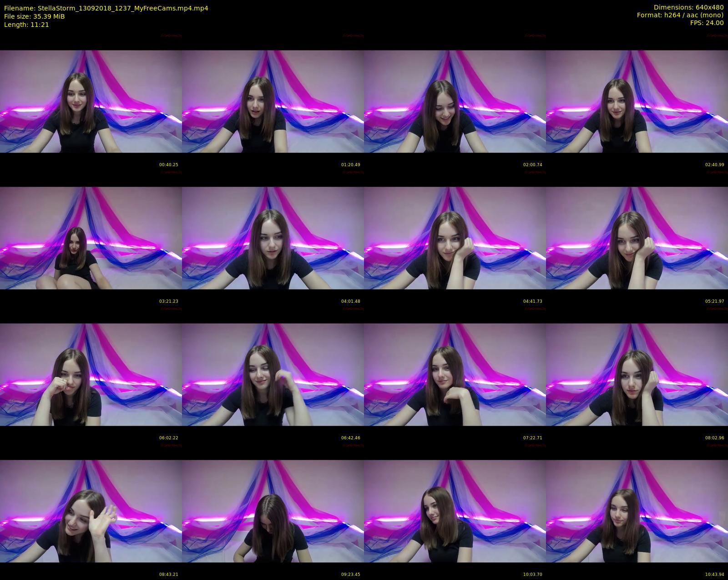728x580 pixels.
Task: Select the 06:02.22 video frame
Action: tap(91, 374)
